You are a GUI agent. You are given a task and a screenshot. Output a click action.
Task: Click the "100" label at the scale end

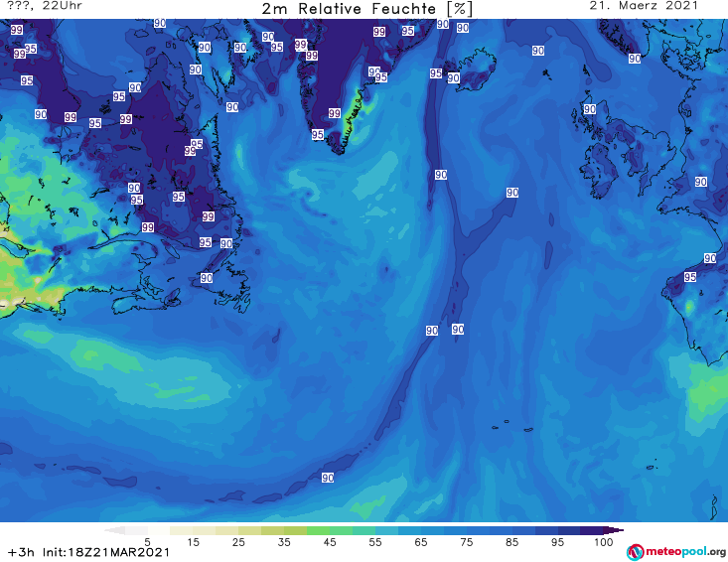tap(604, 541)
